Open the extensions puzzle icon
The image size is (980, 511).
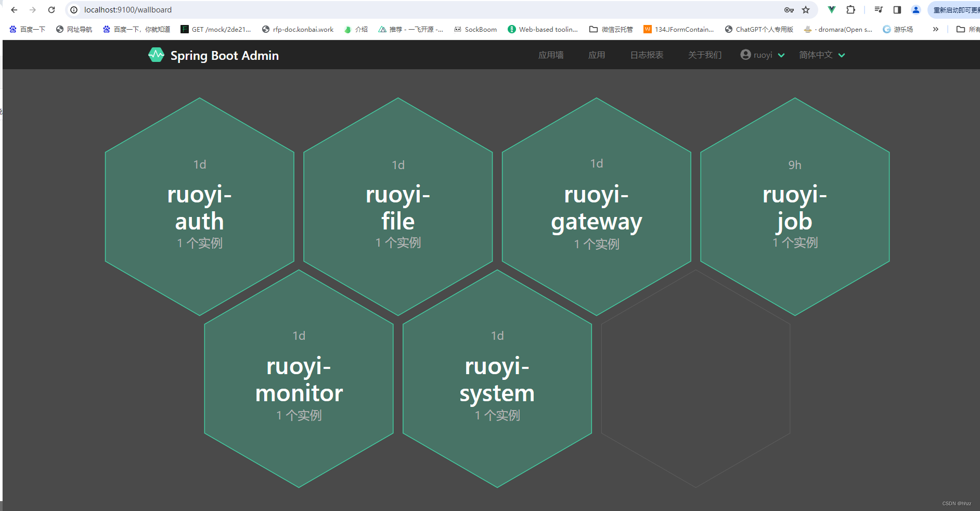pos(851,9)
